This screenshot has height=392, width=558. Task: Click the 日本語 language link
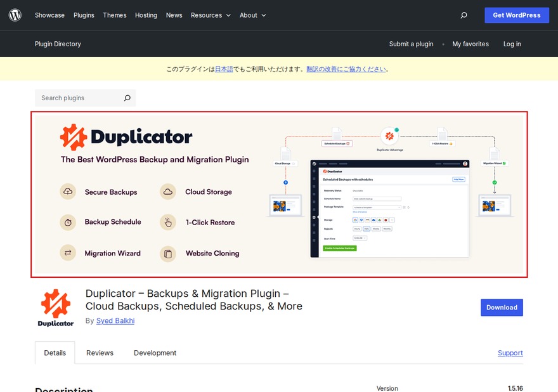tap(224, 69)
